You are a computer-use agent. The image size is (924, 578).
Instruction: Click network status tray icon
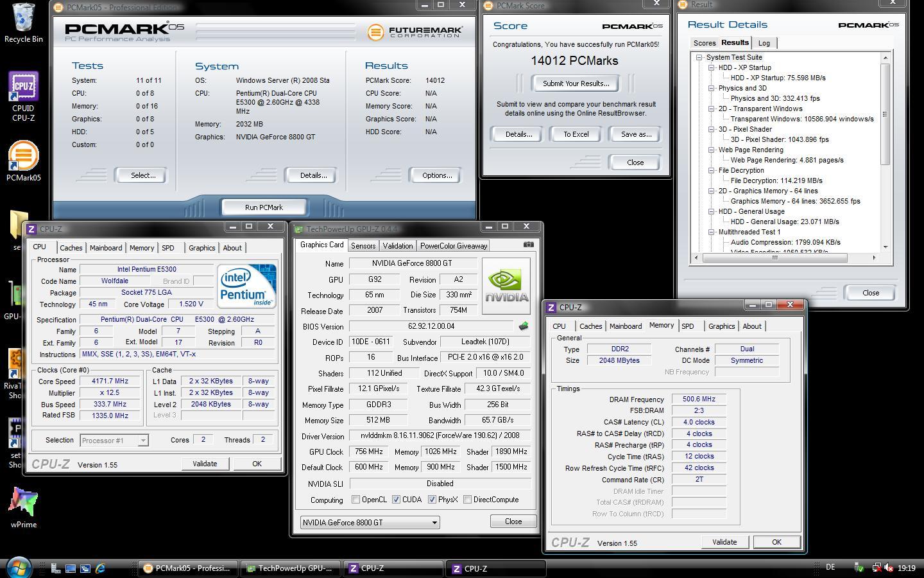pos(876,568)
